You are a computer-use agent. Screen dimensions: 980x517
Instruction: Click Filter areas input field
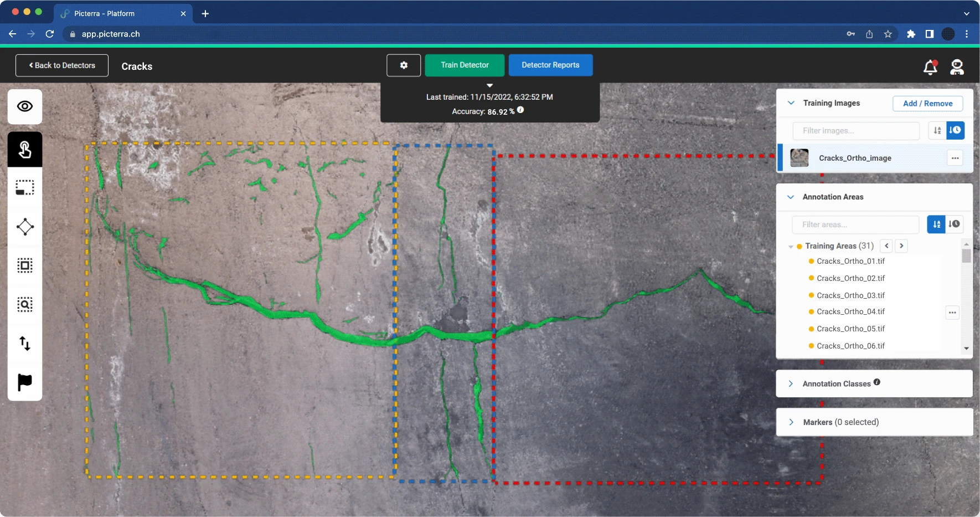pos(855,224)
